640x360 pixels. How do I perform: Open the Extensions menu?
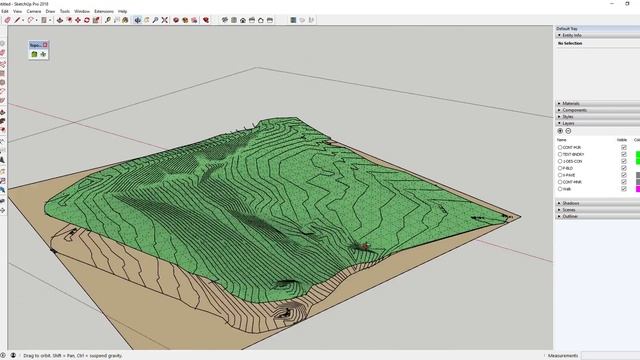(104, 11)
